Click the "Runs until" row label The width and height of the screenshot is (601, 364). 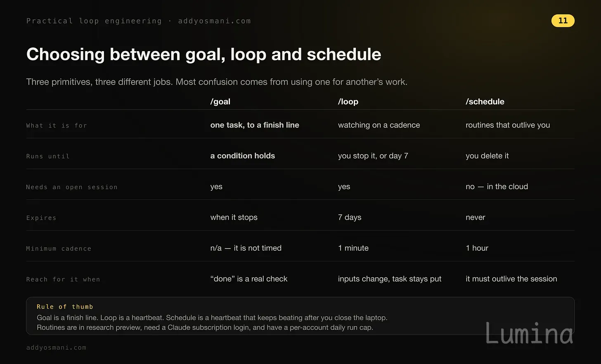[48, 156]
